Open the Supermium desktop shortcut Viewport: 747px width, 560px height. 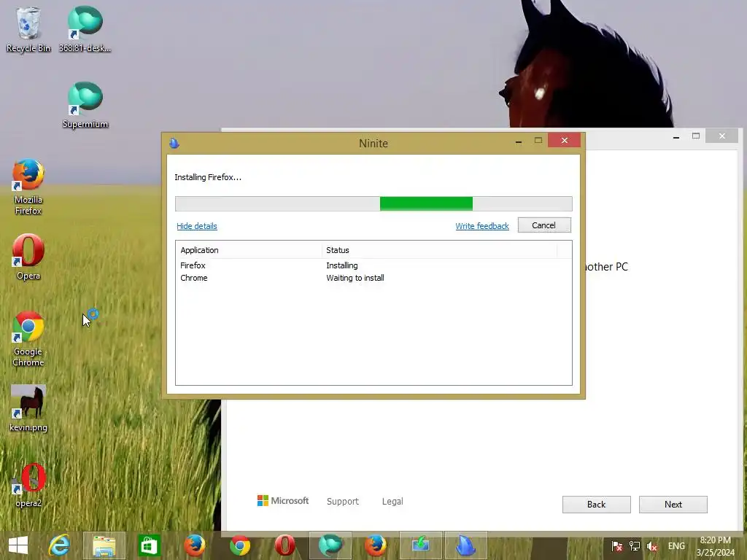[85, 105]
